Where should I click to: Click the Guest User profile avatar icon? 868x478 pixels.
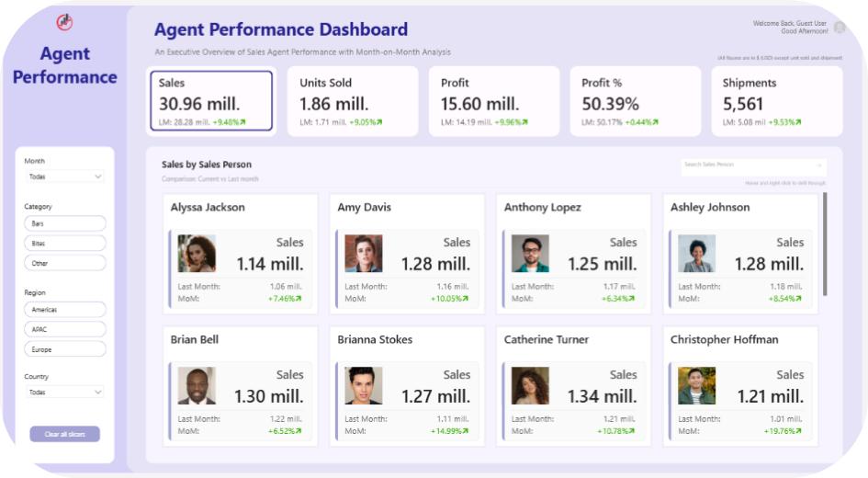(x=839, y=28)
